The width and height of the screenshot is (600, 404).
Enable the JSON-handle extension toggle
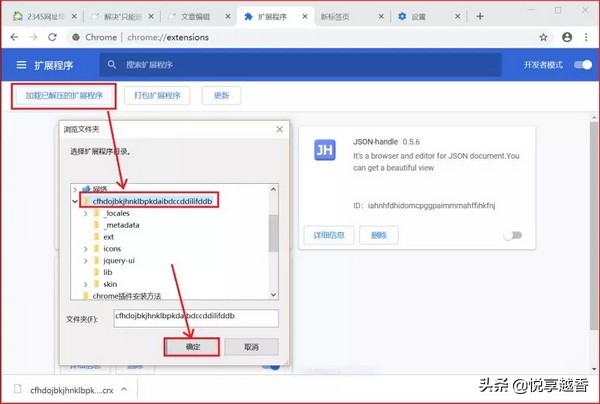coord(513,235)
